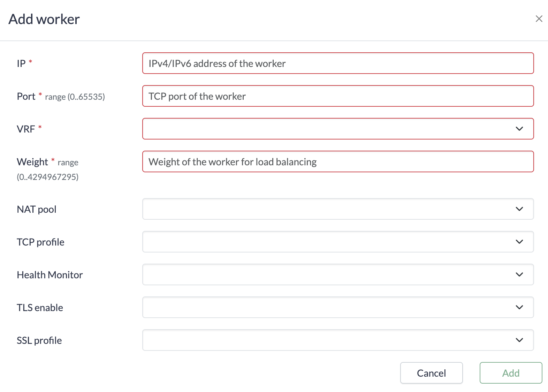Click the NAT pool chevron arrow
This screenshot has height=392, width=548.
(x=519, y=209)
